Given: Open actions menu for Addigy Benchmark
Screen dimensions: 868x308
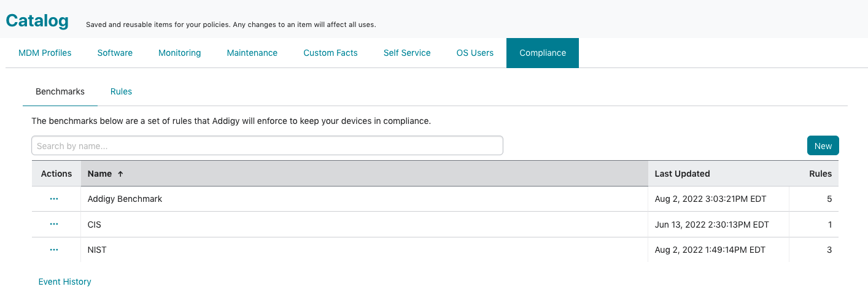Looking at the screenshot, I should pyautogui.click(x=54, y=199).
